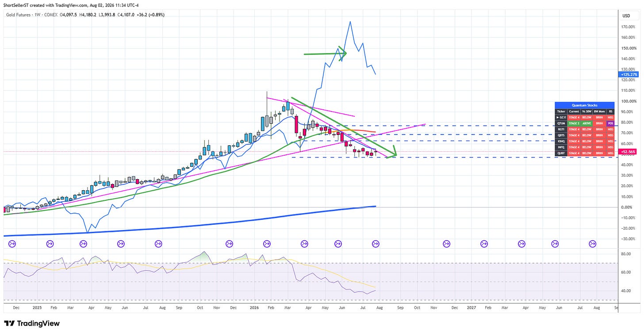Click the STAGE 4 cell in the RGTI row
This screenshot has height=334, width=644.
coord(574,130)
